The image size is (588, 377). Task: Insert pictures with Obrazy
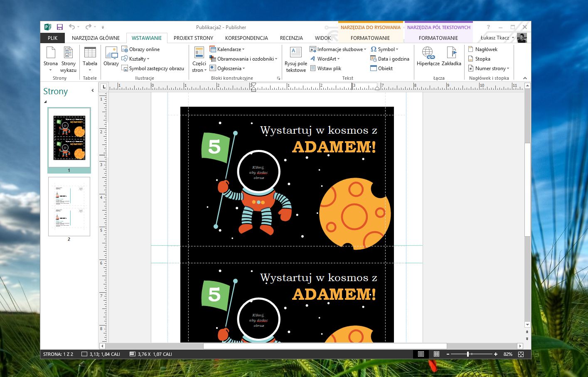click(x=111, y=56)
